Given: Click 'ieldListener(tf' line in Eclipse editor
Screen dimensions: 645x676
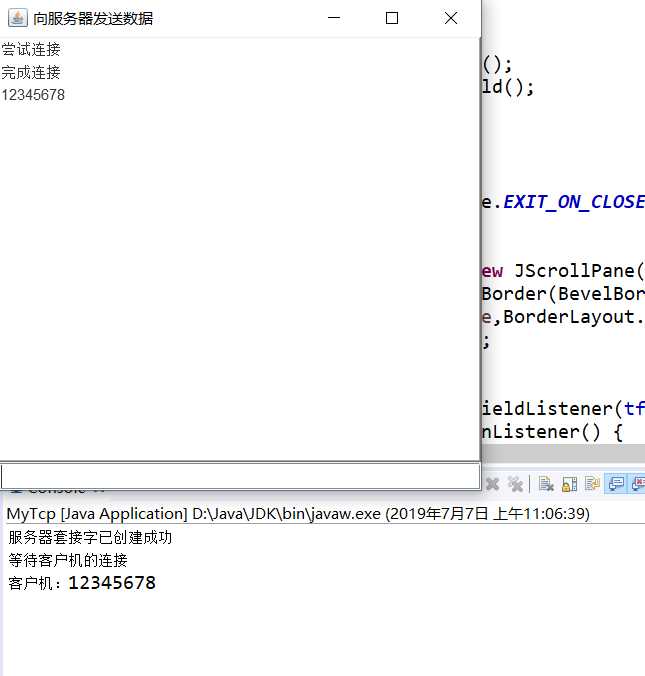Looking at the screenshot, I should point(563,409).
